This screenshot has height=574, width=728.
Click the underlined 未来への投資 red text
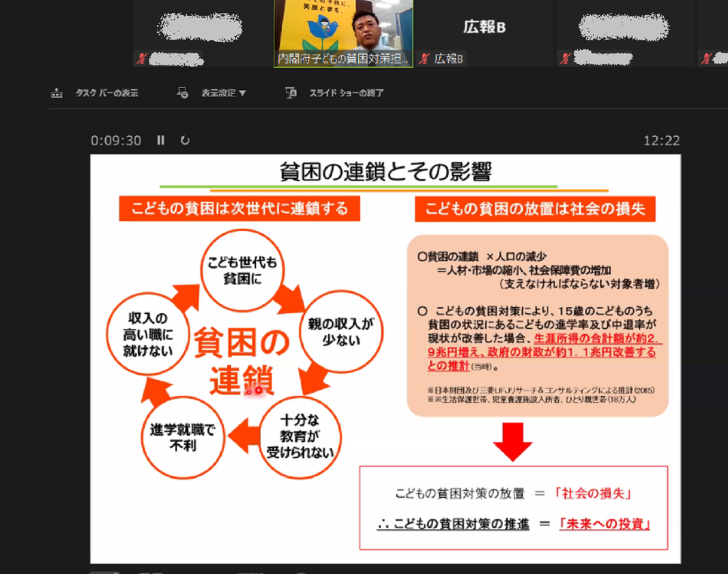click(x=605, y=524)
